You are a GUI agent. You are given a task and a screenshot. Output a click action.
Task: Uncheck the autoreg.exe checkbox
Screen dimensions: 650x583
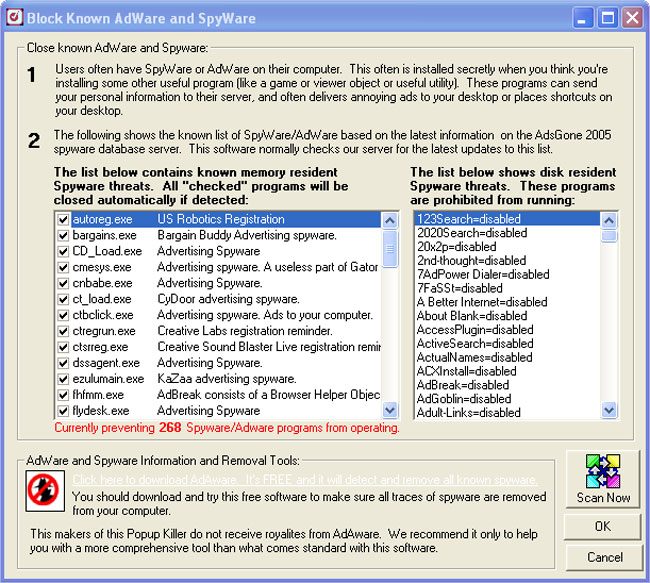click(63, 219)
